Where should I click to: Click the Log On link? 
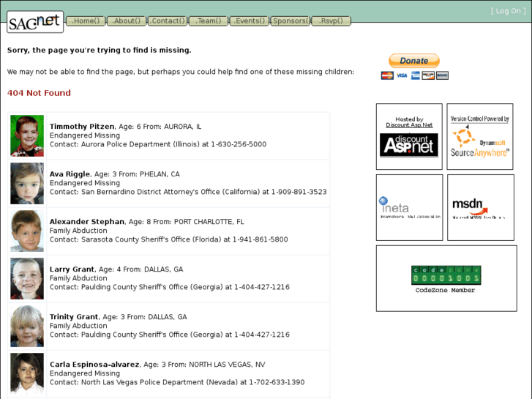pyautogui.click(x=508, y=11)
